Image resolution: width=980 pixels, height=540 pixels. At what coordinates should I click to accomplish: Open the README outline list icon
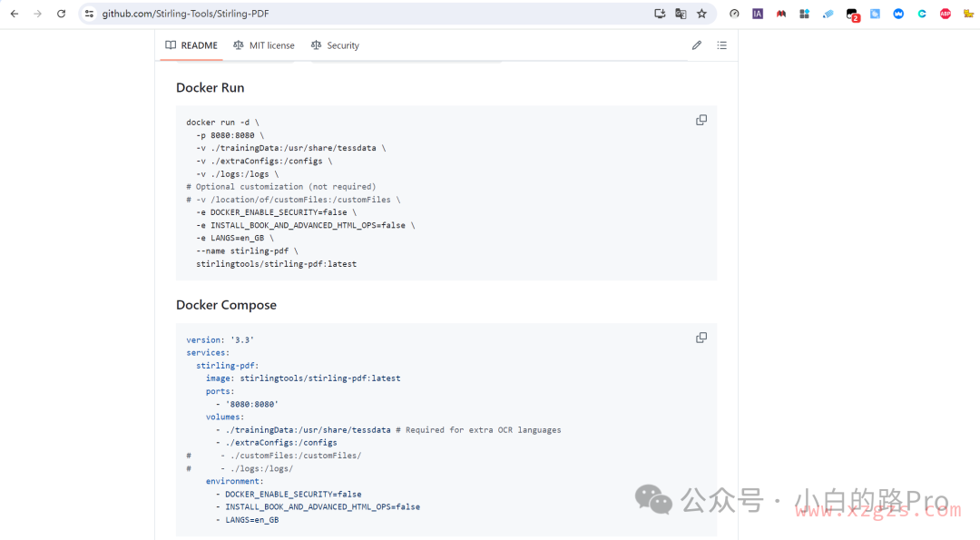pos(721,45)
